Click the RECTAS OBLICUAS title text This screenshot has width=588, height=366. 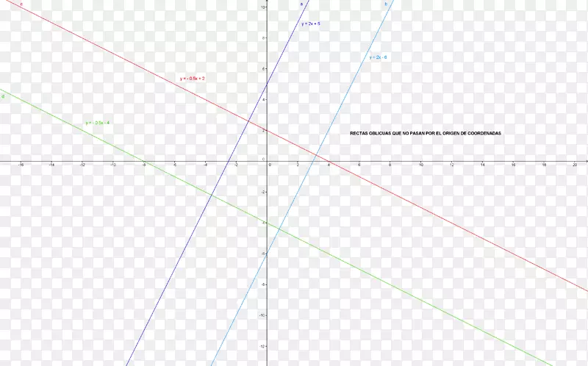click(x=426, y=134)
